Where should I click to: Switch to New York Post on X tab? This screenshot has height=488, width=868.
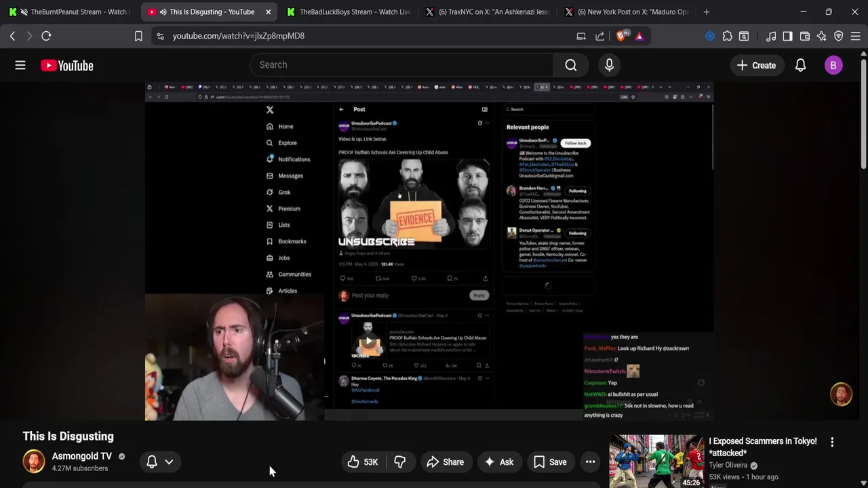[x=625, y=12]
